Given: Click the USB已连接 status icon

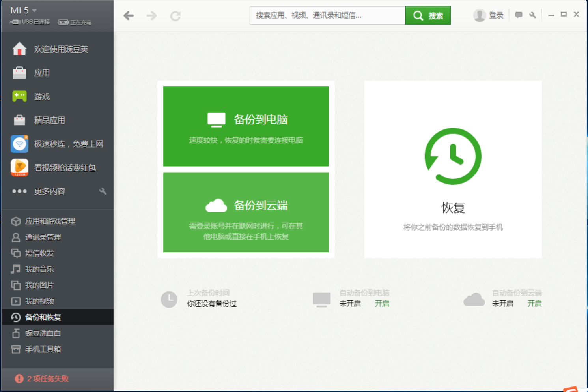Looking at the screenshot, I should point(16,22).
